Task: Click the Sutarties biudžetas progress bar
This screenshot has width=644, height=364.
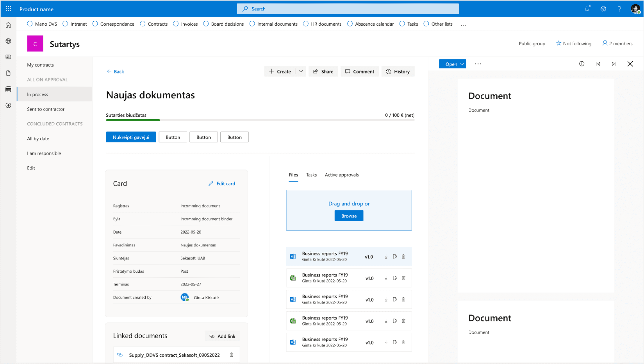Action: tap(260, 120)
